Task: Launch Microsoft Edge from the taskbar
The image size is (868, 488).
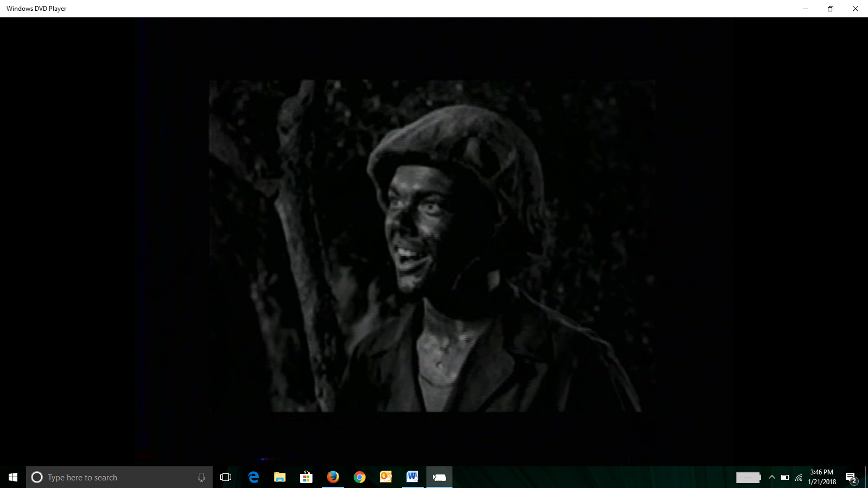Action: pyautogui.click(x=253, y=477)
